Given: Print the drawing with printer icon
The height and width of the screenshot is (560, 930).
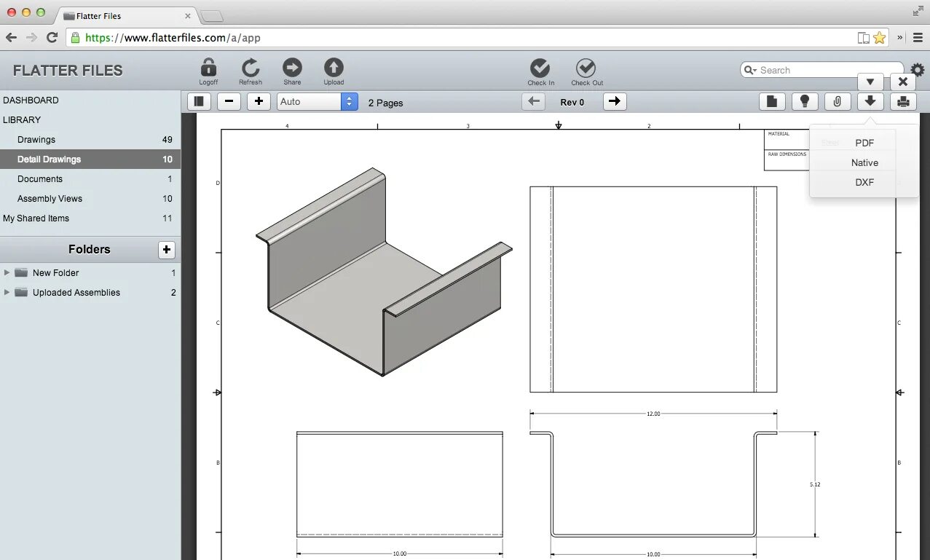Looking at the screenshot, I should point(903,102).
